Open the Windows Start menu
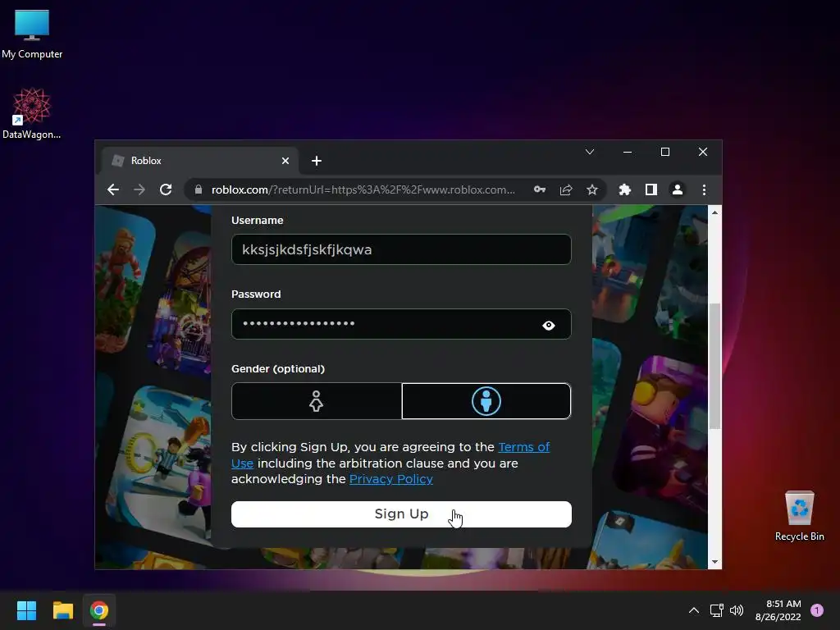The width and height of the screenshot is (840, 630). 26,610
